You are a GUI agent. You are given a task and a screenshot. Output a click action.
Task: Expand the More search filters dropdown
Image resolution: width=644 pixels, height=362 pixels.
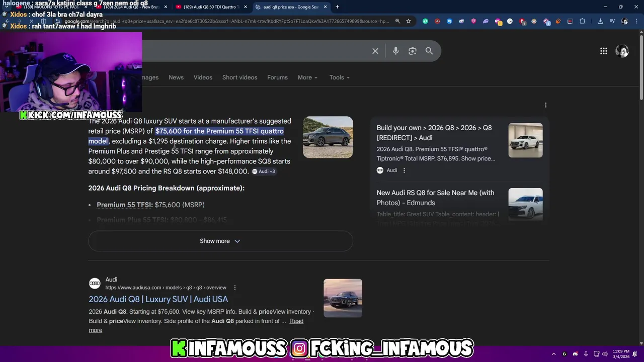pyautogui.click(x=307, y=77)
